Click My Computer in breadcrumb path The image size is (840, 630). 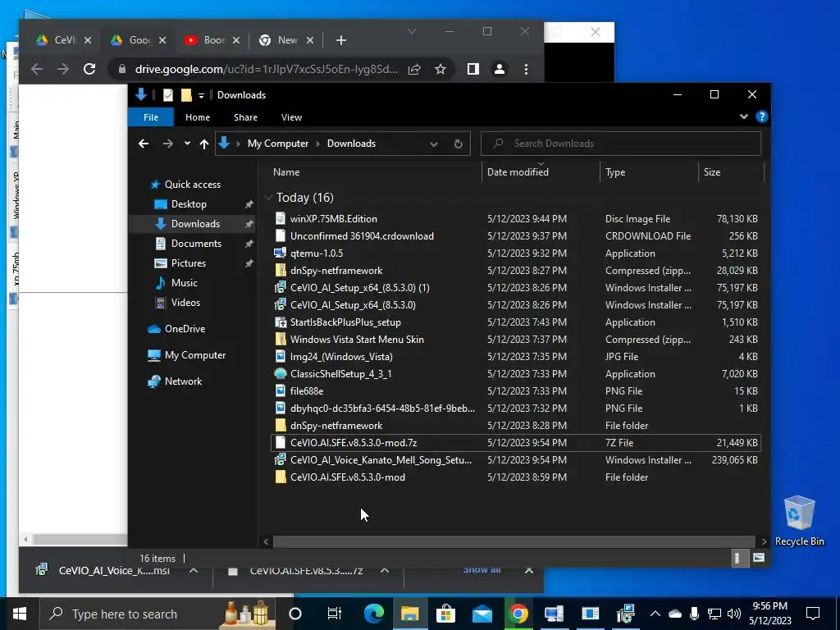(277, 144)
